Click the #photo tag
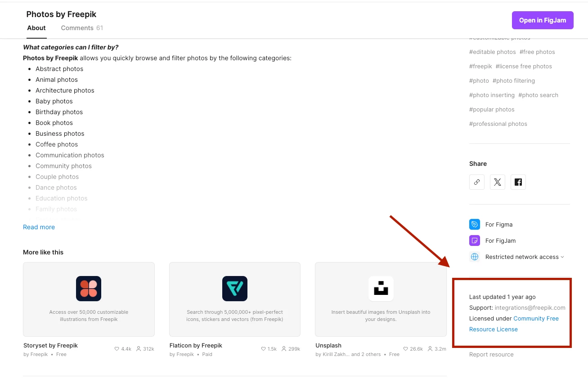This screenshot has height=383, width=588. pyautogui.click(x=479, y=81)
